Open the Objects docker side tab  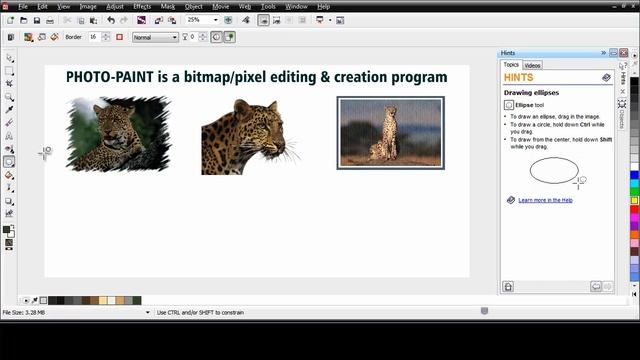click(622, 114)
